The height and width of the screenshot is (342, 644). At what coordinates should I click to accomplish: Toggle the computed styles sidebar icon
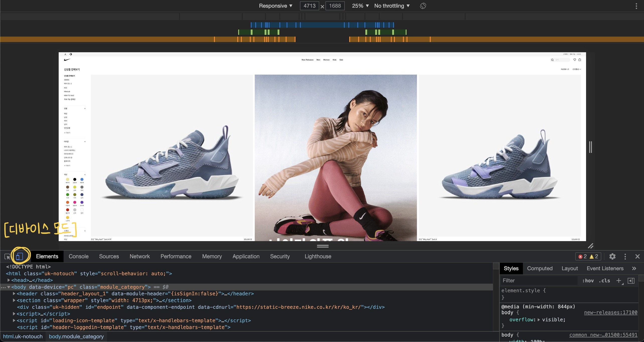tap(631, 281)
